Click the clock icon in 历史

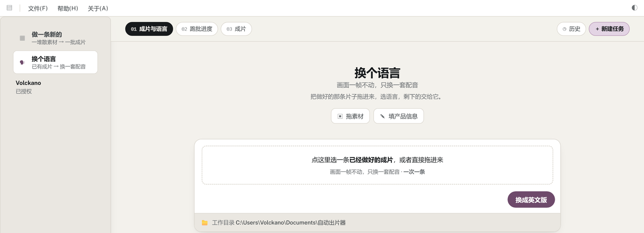(x=564, y=29)
